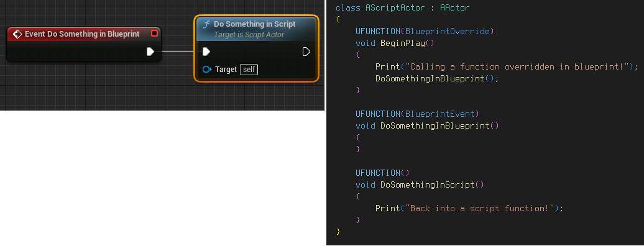The height and width of the screenshot is (246, 644).
Task: Click the DoSomethingInBlueprint(); call line
Action: point(437,78)
